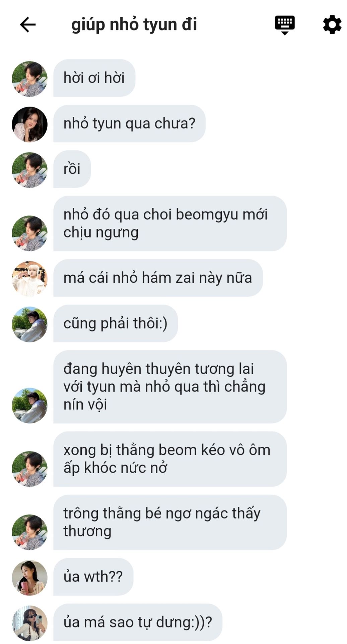Hide the keyboard via keyboard icon
The image size is (347, 644).
(285, 25)
